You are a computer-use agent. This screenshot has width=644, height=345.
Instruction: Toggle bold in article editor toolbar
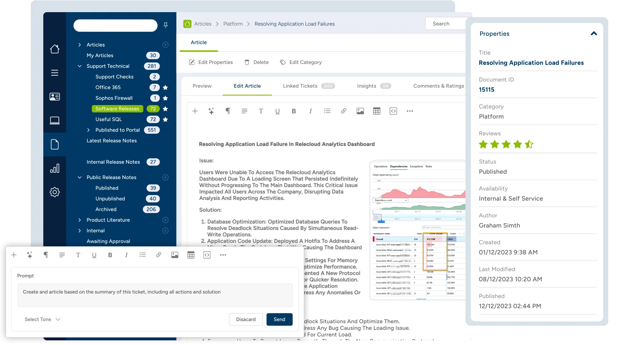pyautogui.click(x=294, y=111)
